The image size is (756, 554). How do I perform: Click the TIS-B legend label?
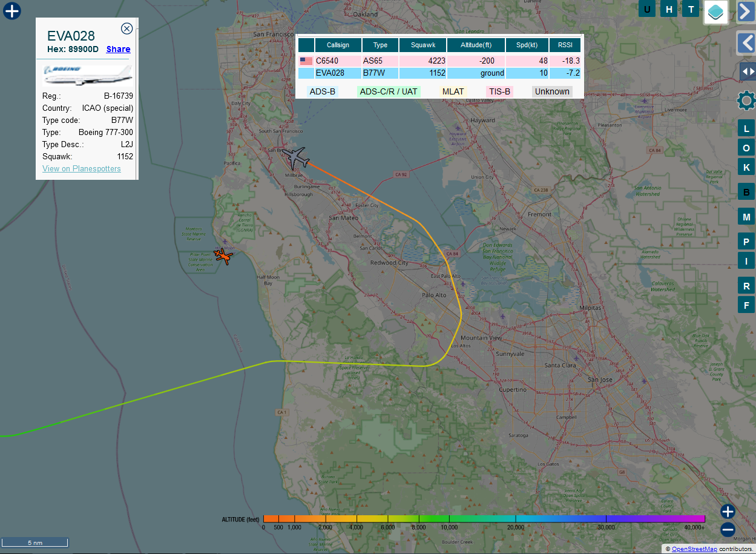pyautogui.click(x=499, y=91)
